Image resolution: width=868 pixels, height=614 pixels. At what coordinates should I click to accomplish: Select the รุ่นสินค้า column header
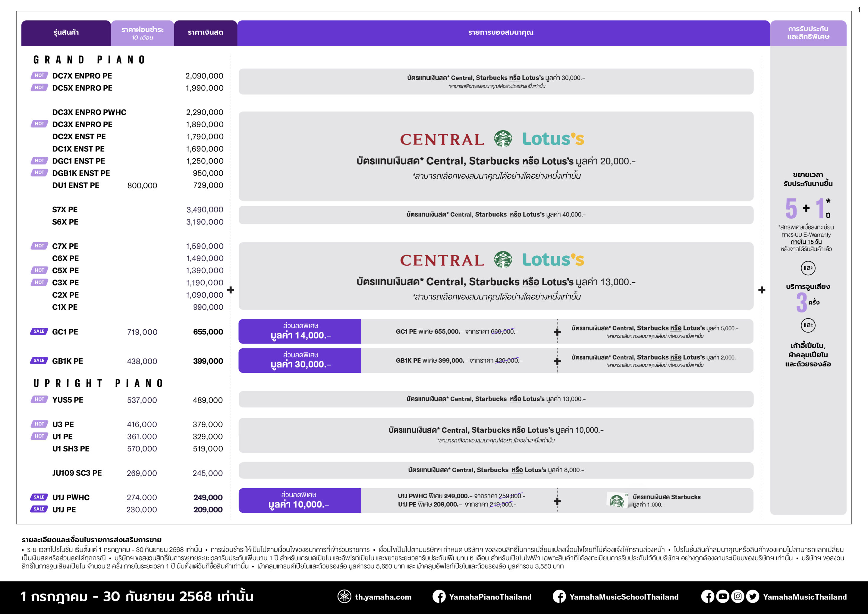[x=66, y=33]
